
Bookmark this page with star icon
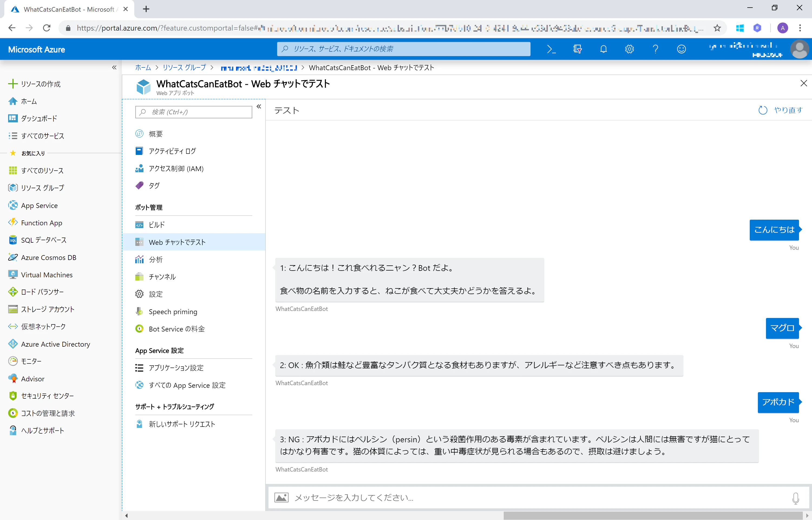click(717, 28)
